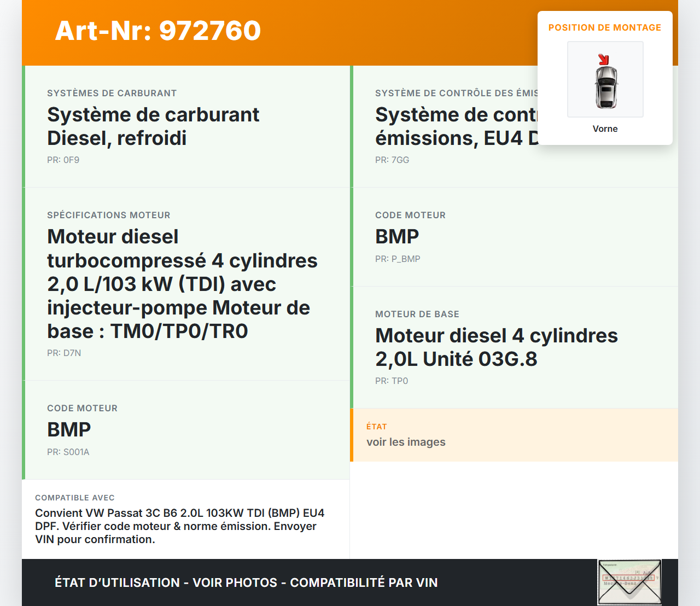Click the Vorne label under car image
700x606 pixels.
point(605,129)
